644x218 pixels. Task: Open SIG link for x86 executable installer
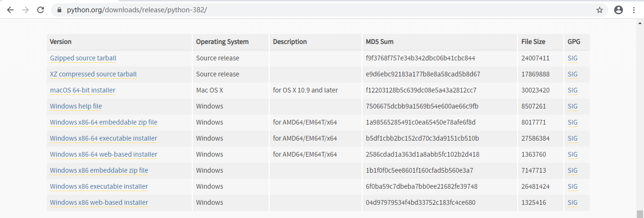572,186
